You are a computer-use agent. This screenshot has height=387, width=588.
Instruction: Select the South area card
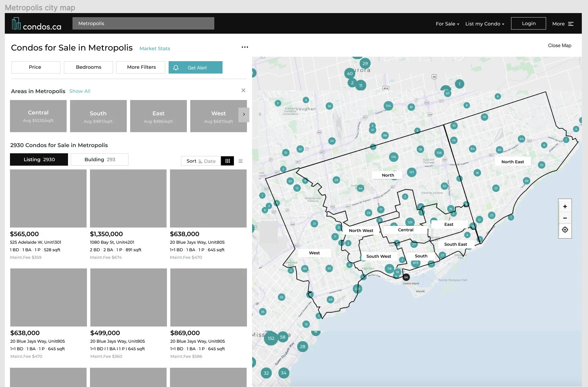98,116
